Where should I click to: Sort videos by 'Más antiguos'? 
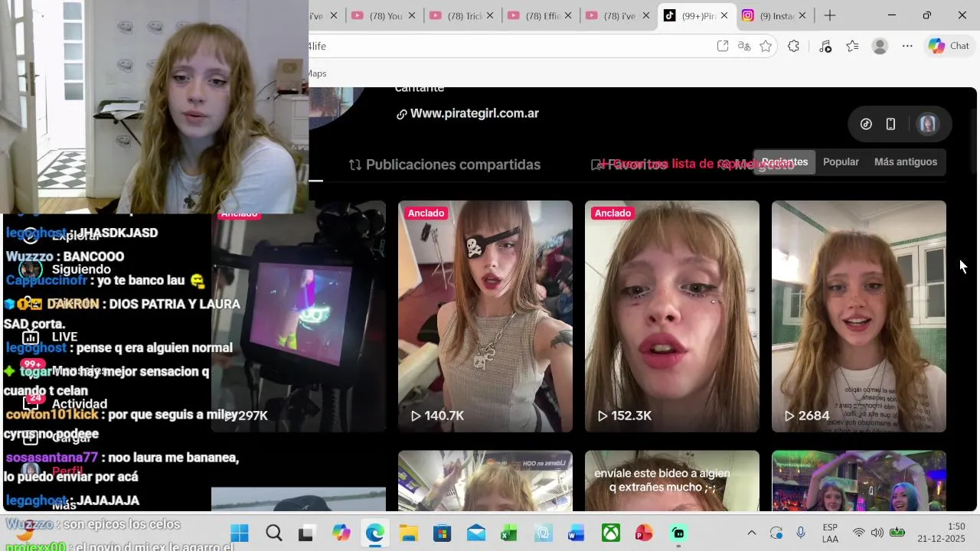point(905,161)
